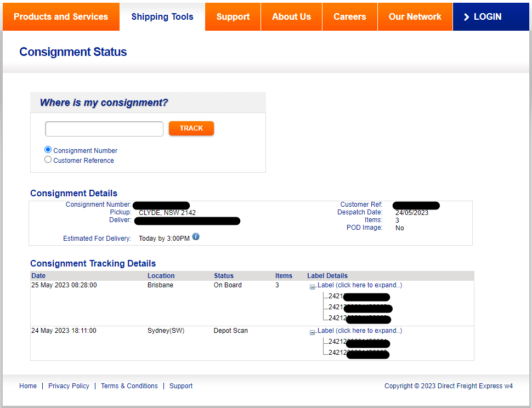532x408 pixels.
Task: Open the Terms & Conditions footer link
Action: (129, 386)
